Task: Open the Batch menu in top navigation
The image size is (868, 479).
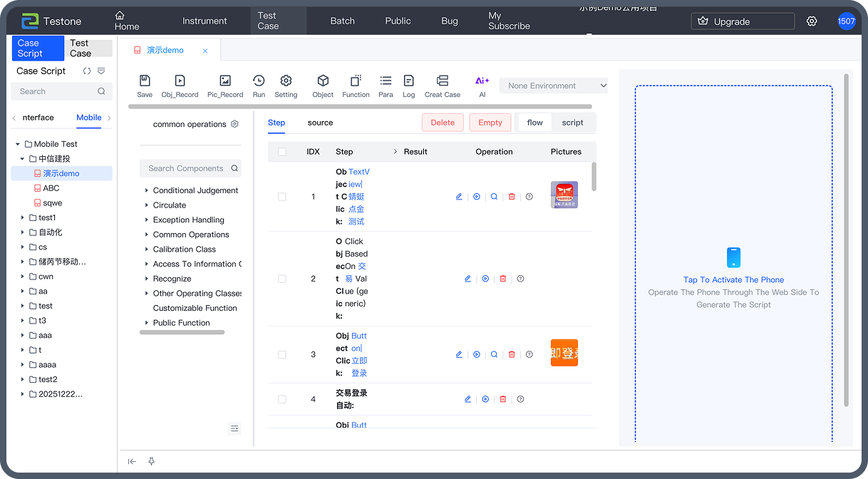Action: pos(342,21)
